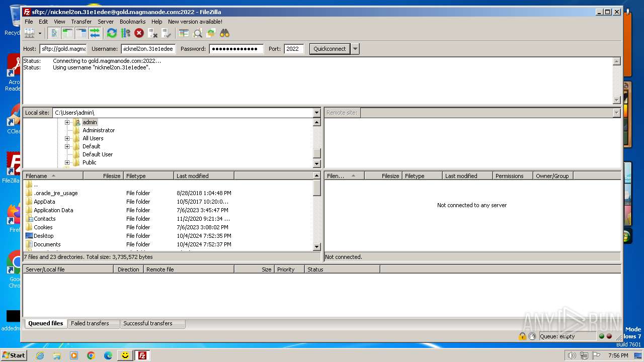644x362 pixels.
Task: Expand the Default folder tree node
Action: click(x=67, y=146)
